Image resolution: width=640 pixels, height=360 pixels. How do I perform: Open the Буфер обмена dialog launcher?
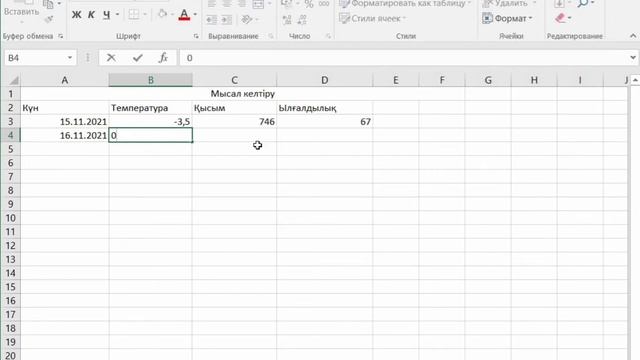(x=61, y=36)
